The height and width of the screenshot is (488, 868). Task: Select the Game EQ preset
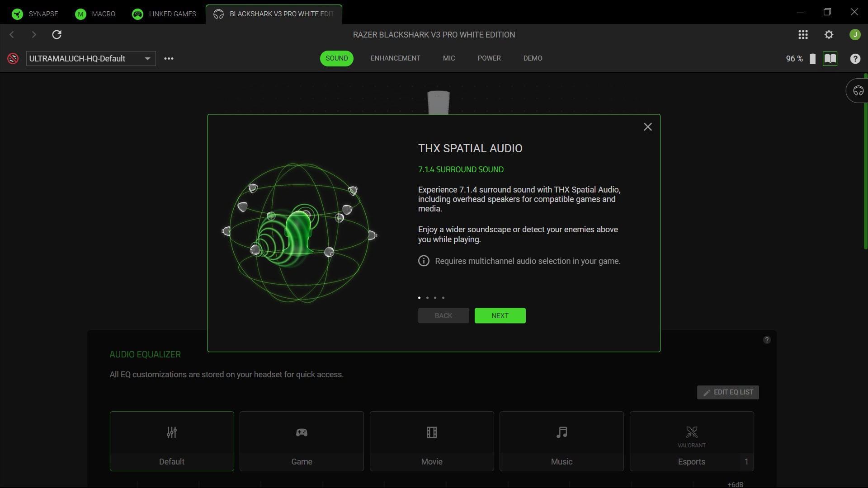pos(302,441)
